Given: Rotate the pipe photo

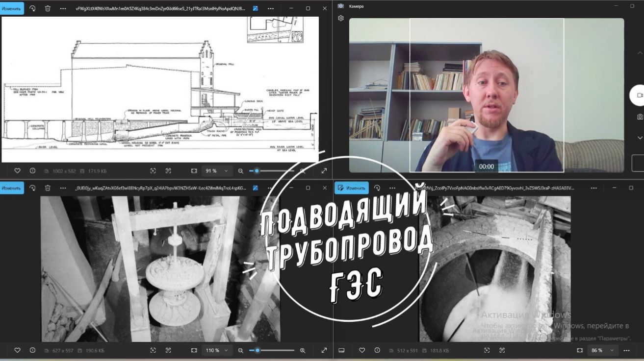Looking at the screenshot, I should (377, 188).
